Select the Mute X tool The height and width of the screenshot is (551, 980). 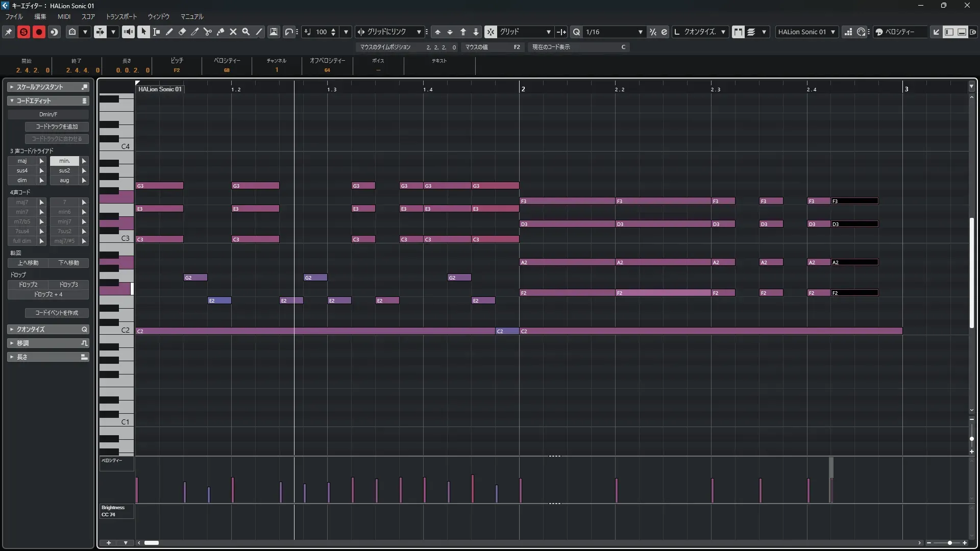[233, 32]
